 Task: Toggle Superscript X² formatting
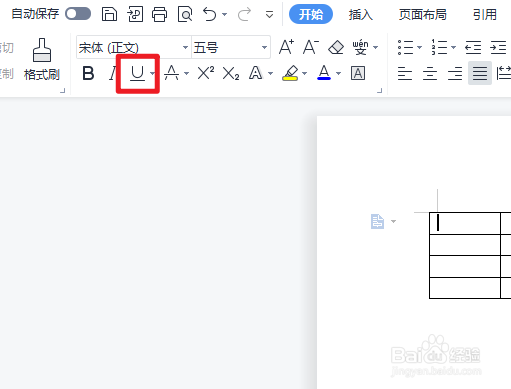[x=206, y=73]
